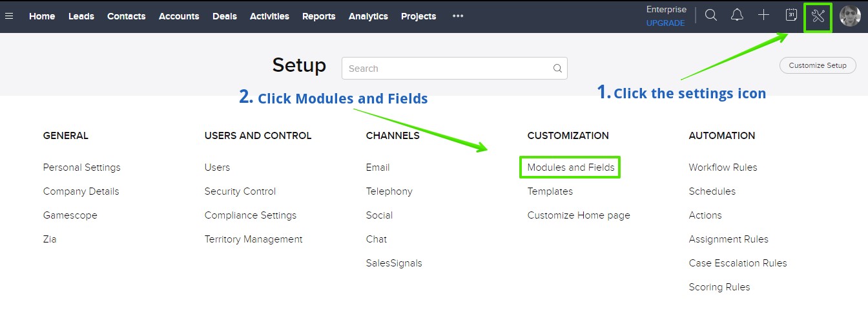Go to the Reports tab
Screen dimensions: 868x313
(x=319, y=16)
